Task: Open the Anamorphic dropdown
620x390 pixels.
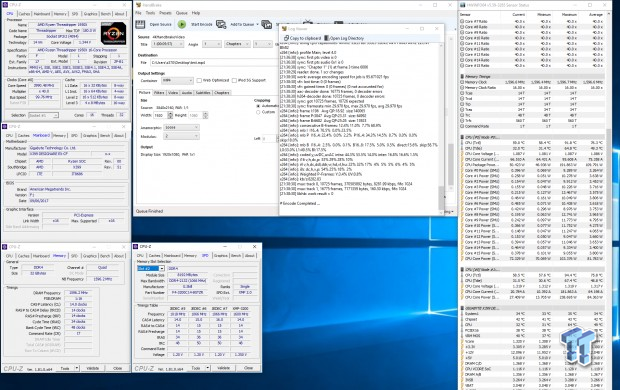Action: pos(181,127)
